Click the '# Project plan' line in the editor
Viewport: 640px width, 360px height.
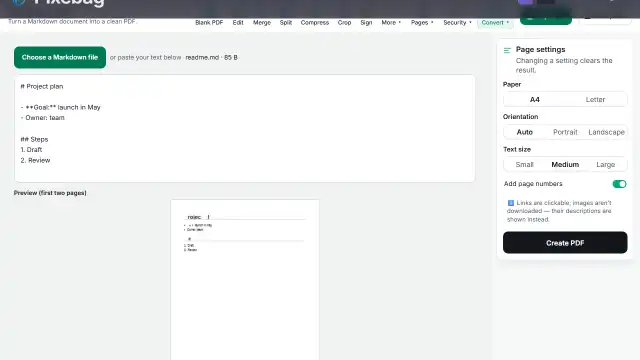tap(42, 87)
